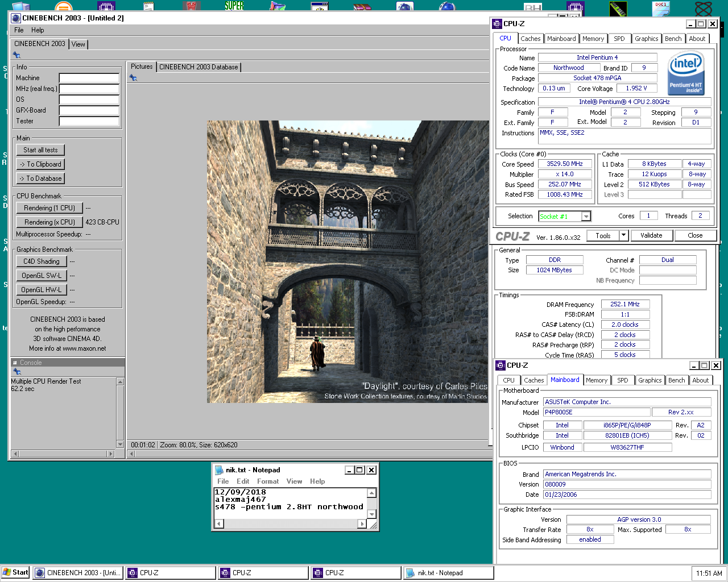Open SPD tab in top CPU-Z window
Screen dimensions: 728x582
pyautogui.click(x=619, y=39)
